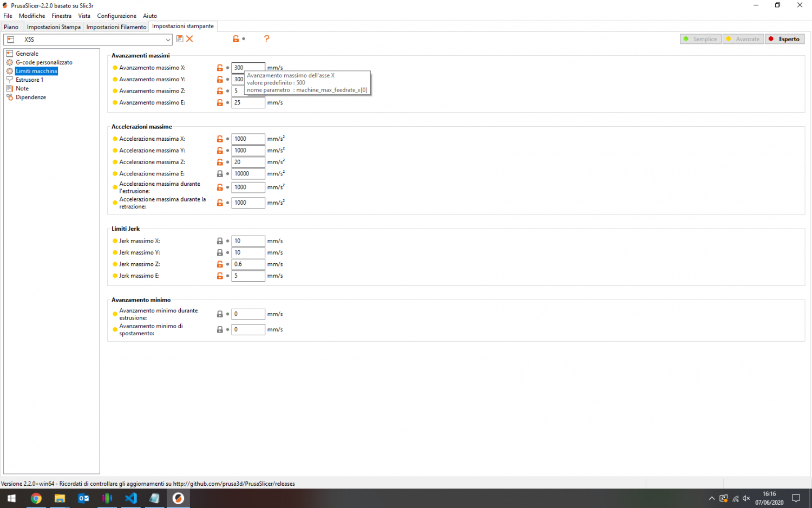Click the lock icon for Jerk massimo Z
Viewport: 812px width, 508px height.
click(220, 264)
